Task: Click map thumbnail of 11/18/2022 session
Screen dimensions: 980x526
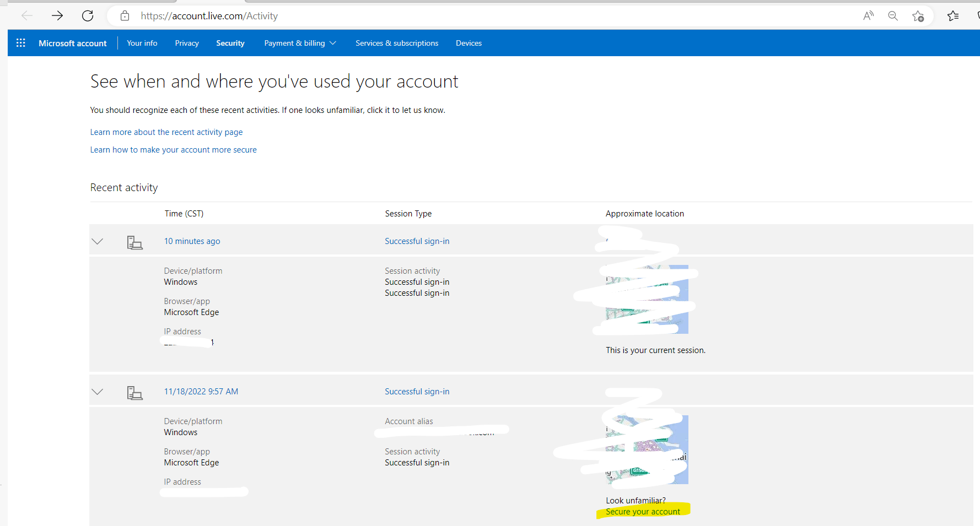Action: (647, 449)
